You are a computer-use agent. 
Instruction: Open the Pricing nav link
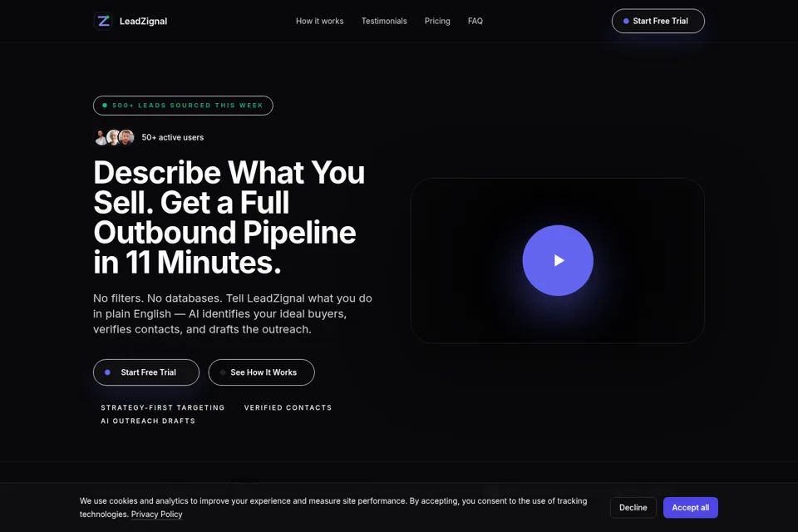point(437,21)
